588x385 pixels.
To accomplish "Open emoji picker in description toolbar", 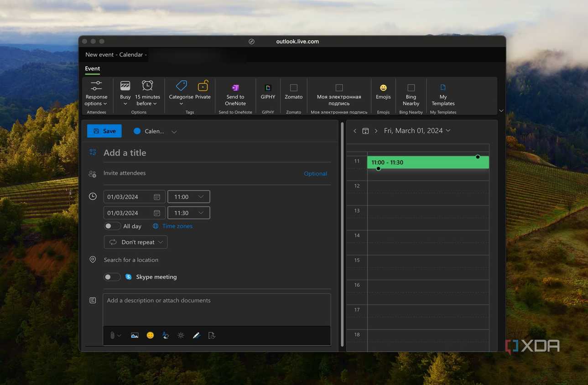I will point(150,335).
